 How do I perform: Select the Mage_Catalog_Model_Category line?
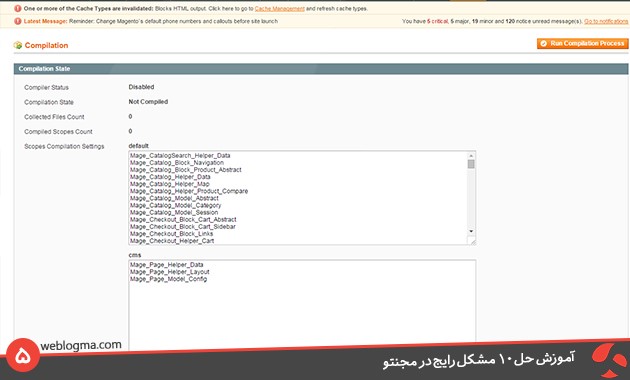click(x=175, y=205)
